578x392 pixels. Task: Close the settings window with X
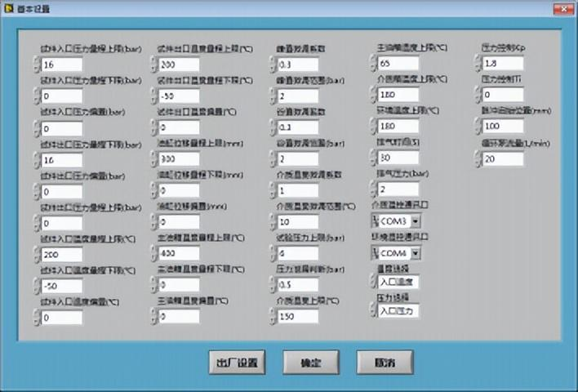(563, 9)
